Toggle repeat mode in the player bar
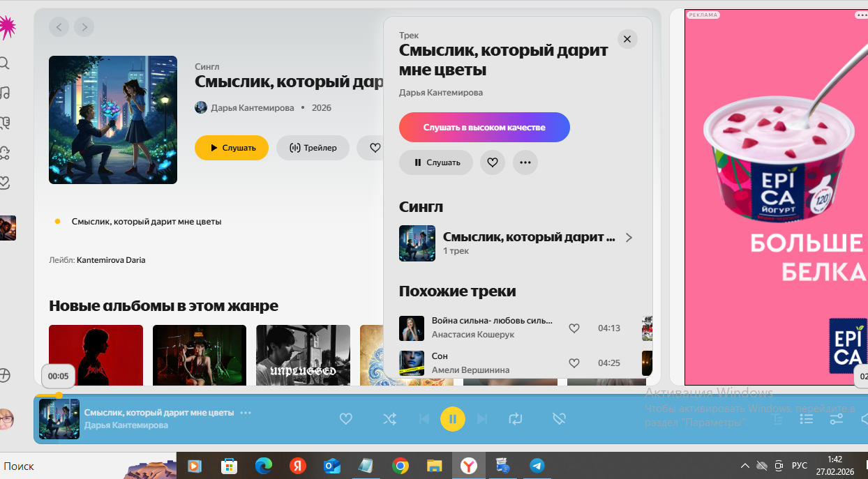The image size is (868, 479). (x=516, y=419)
